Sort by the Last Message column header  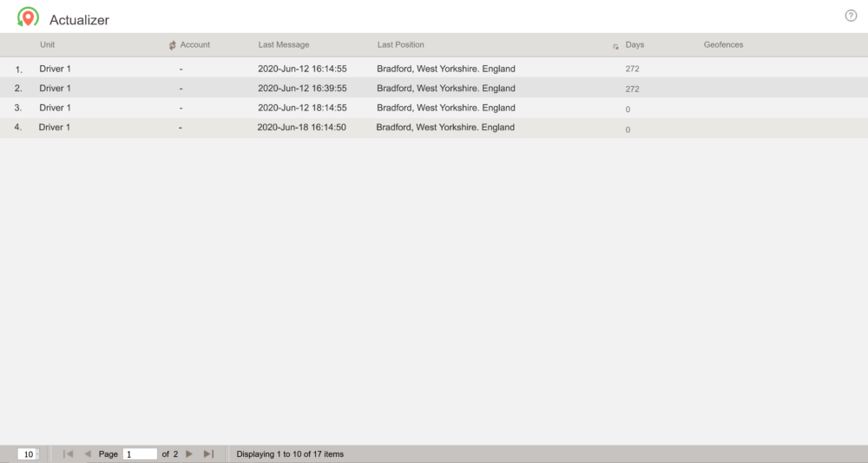pos(283,45)
